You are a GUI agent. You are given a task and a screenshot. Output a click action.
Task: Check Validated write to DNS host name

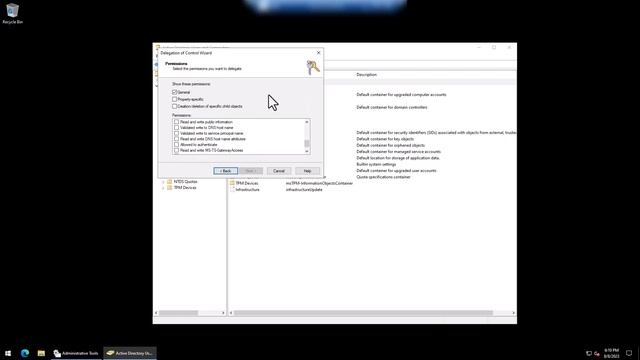[x=176, y=128]
